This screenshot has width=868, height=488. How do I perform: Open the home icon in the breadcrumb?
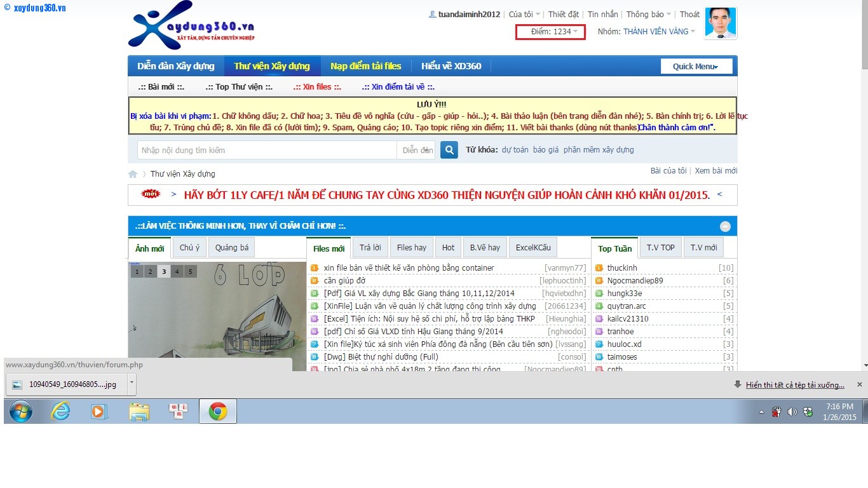[133, 174]
